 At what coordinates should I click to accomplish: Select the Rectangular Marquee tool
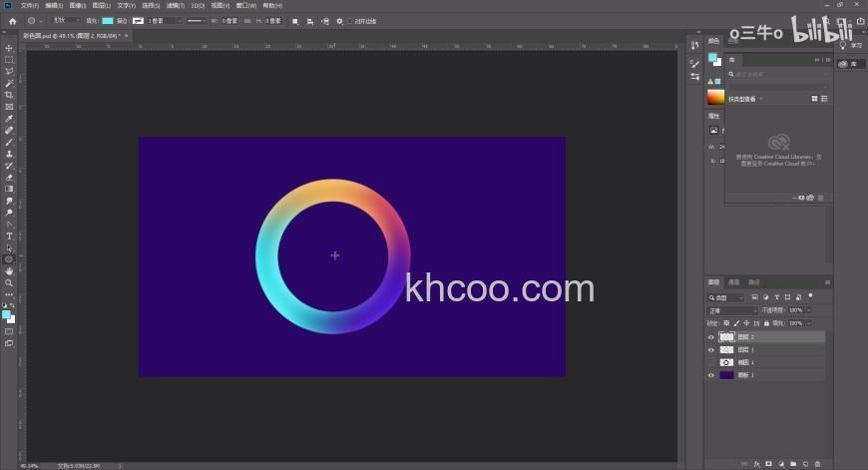pyautogui.click(x=9, y=60)
